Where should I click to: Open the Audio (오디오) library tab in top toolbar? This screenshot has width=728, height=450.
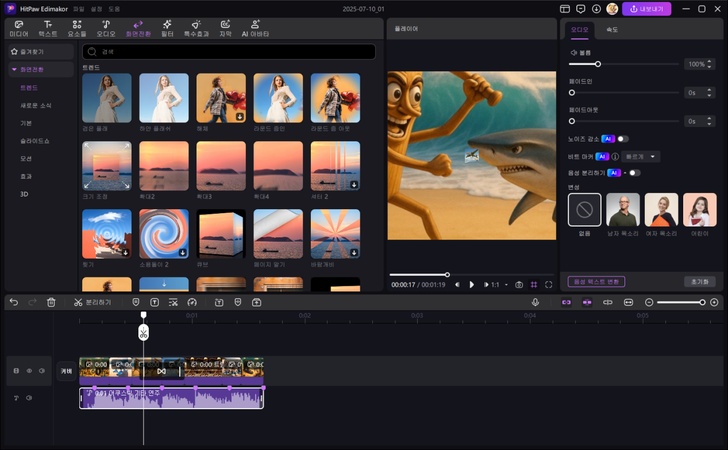point(106,28)
